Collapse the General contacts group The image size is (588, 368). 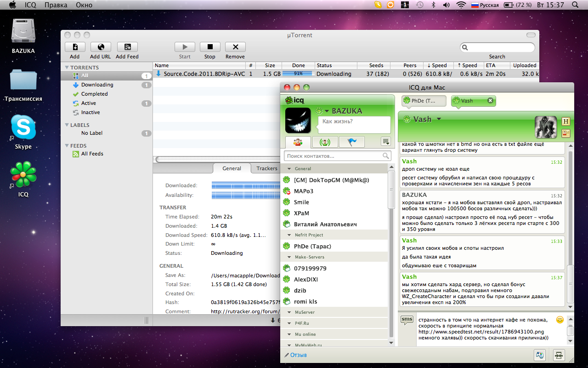pyautogui.click(x=289, y=169)
